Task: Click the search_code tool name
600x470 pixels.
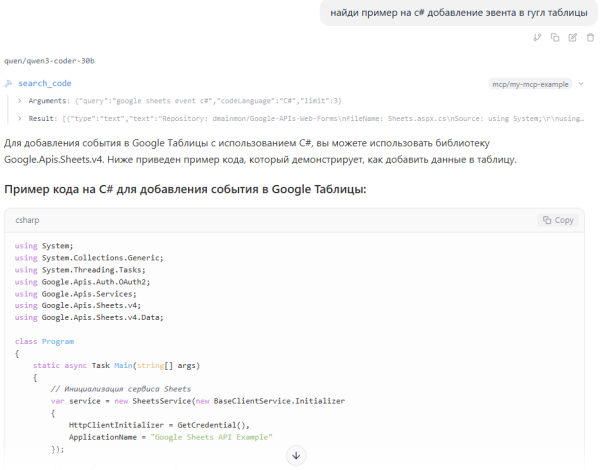Action: [45, 84]
